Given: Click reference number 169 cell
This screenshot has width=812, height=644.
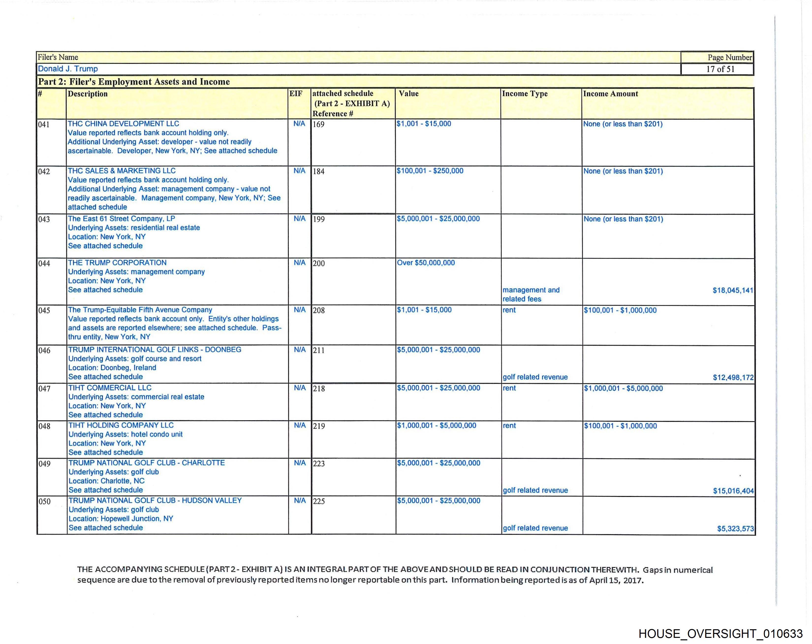Looking at the screenshot, I should point(319,124).
